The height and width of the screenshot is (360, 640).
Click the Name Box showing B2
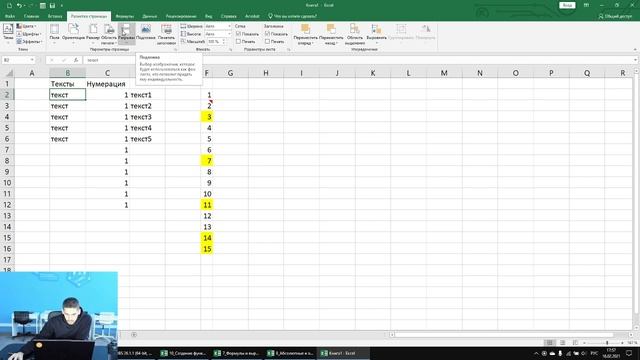coord(18,60)
